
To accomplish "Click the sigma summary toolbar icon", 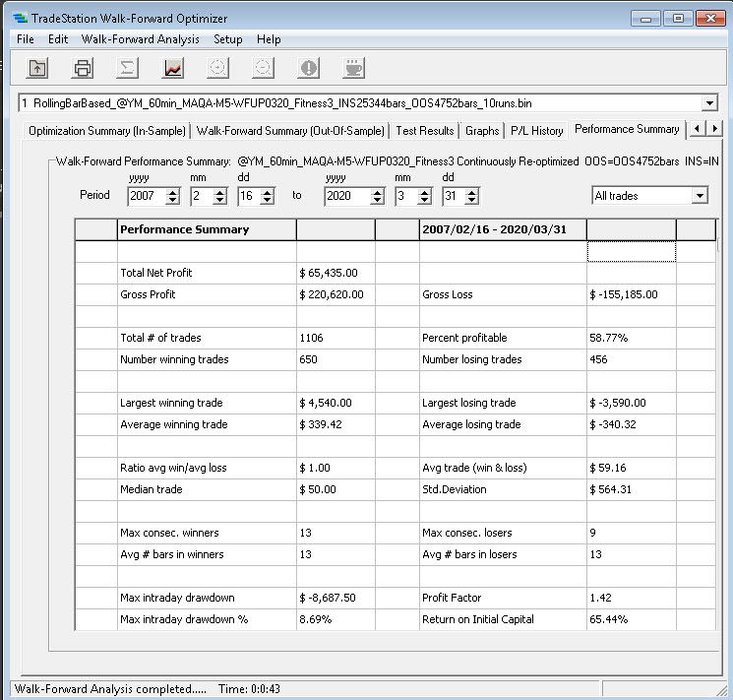I will pos(127,68).
